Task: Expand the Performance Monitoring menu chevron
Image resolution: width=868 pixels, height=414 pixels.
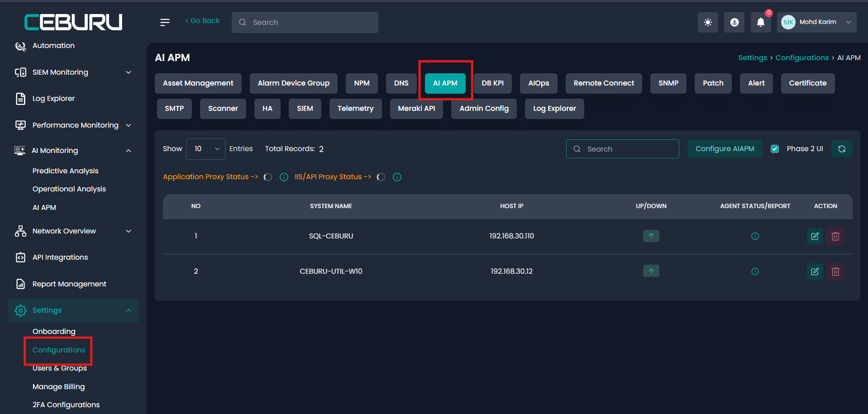Action: [x=129, y=125]
